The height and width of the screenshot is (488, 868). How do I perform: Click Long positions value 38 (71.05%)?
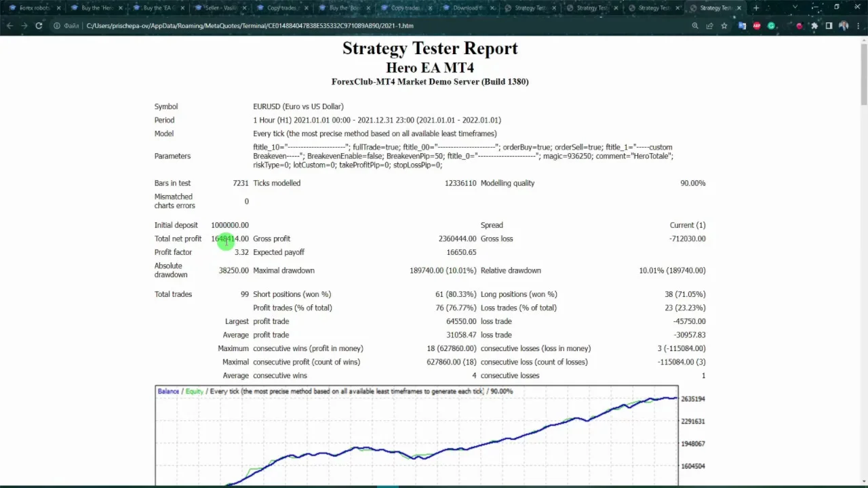(686, 294)
